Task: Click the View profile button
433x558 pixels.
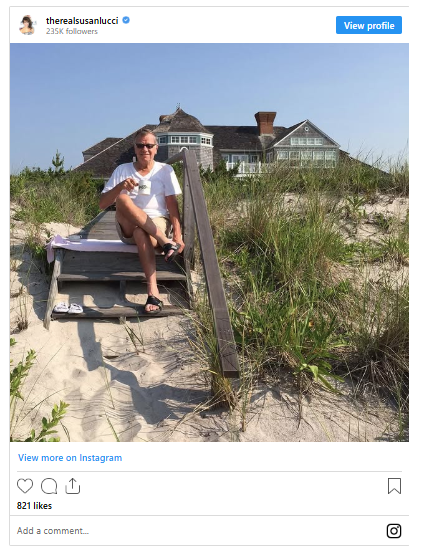Action: [369, 25]
